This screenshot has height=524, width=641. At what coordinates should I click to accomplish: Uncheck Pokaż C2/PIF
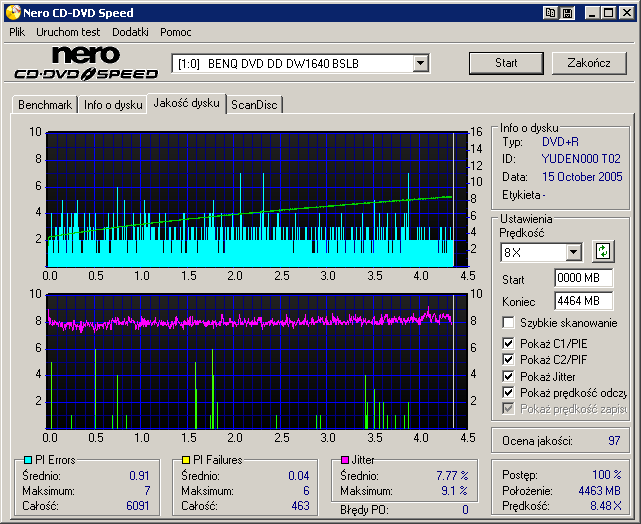508,360
